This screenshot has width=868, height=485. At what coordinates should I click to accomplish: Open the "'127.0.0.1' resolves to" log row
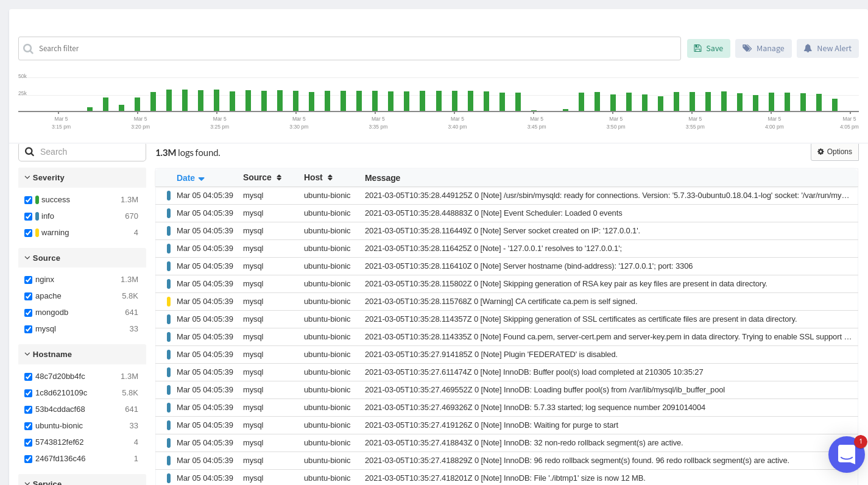[x=506, y=249]
